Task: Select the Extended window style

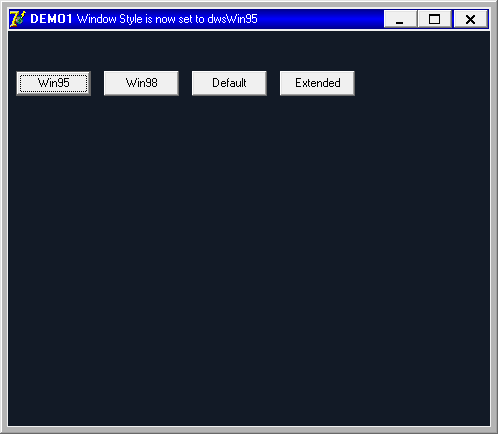Action: [317, 83]
